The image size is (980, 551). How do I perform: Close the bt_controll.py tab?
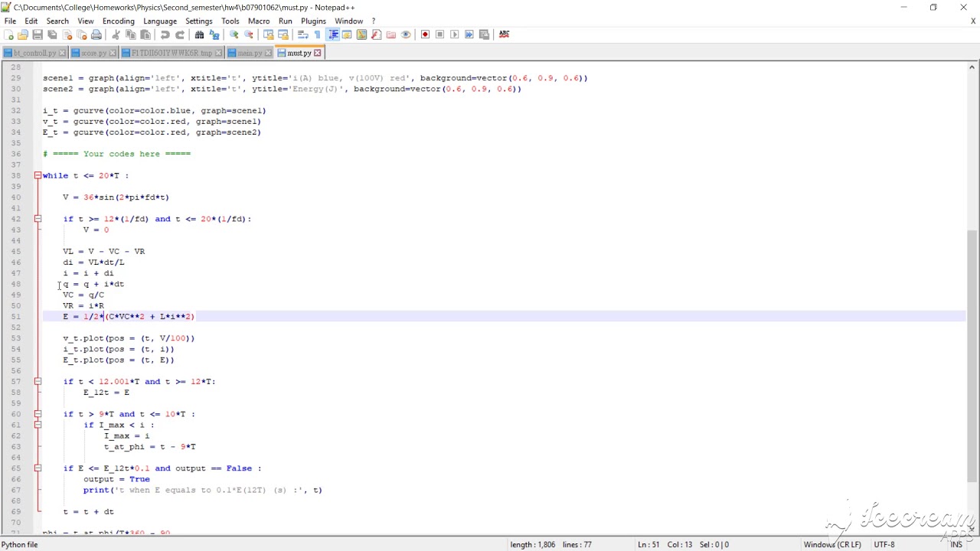pyautogui.click(x=62, y=53)
